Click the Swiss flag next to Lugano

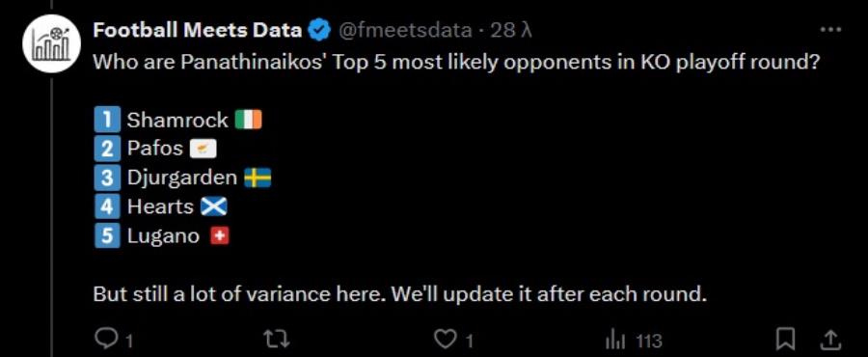[x=220, y=236]
